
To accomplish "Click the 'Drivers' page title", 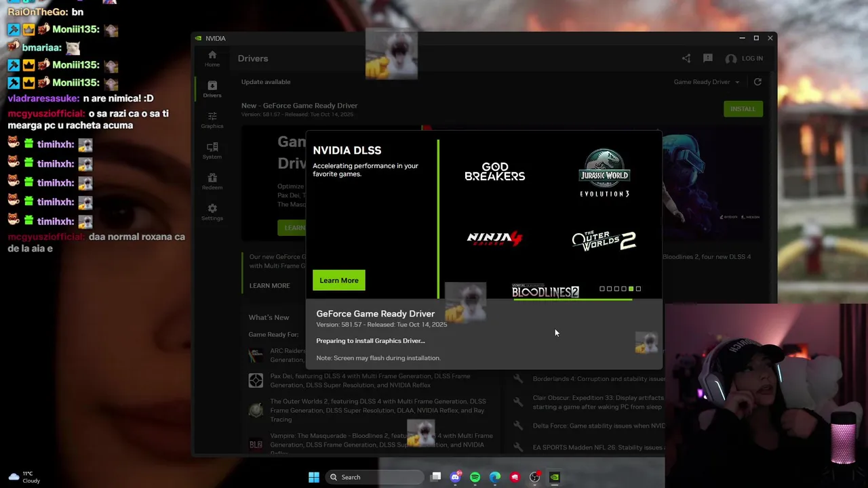I will click(x=253, y=58).
